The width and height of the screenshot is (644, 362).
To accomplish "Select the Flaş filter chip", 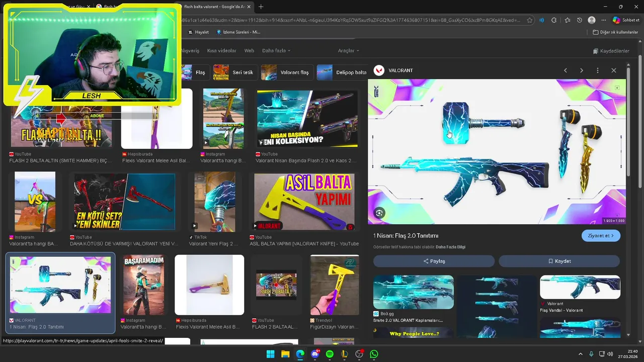I will 195,72.
